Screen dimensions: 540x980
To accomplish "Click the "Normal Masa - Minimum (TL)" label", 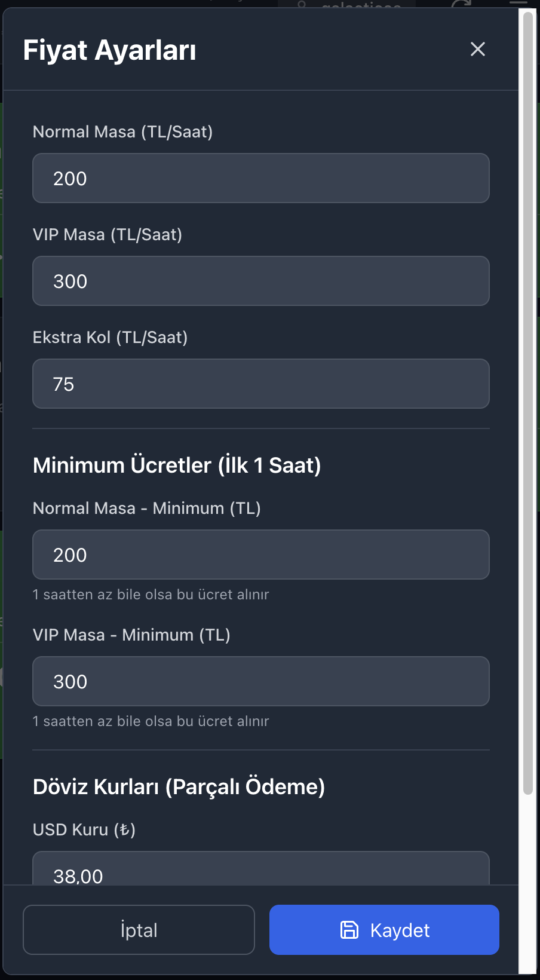I will (x=146, y=508).
